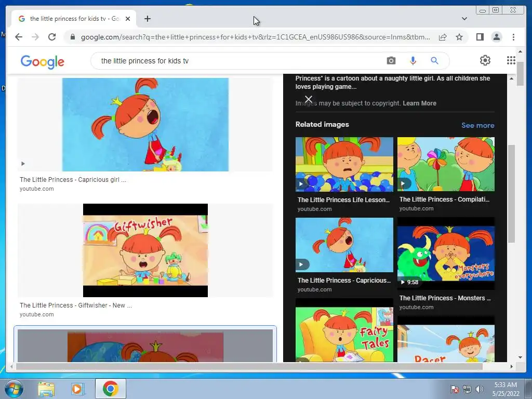This screenshot has width=532, height=399.
Task: Open Capricious related image in panel
Action: pos(344,245)
